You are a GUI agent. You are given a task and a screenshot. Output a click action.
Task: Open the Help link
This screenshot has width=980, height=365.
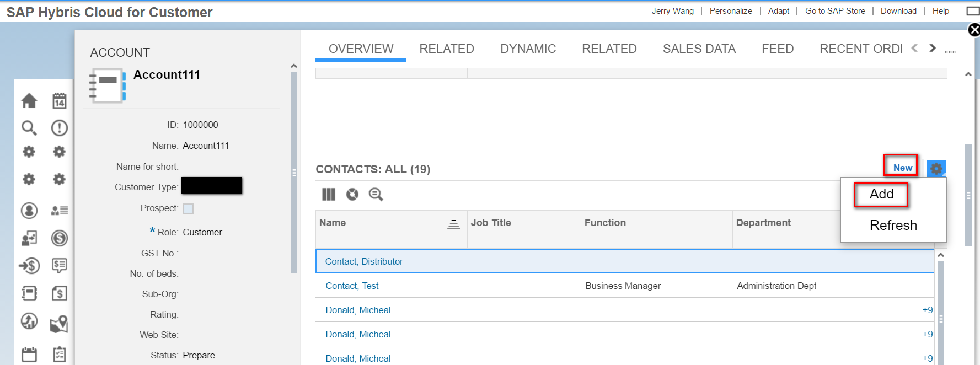941,11
